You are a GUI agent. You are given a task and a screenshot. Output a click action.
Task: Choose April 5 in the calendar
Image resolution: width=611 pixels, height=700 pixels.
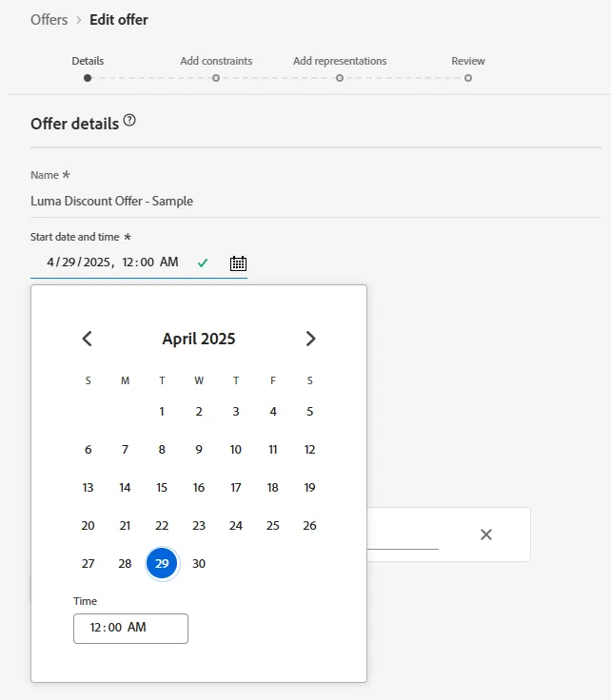pos(309,411)
